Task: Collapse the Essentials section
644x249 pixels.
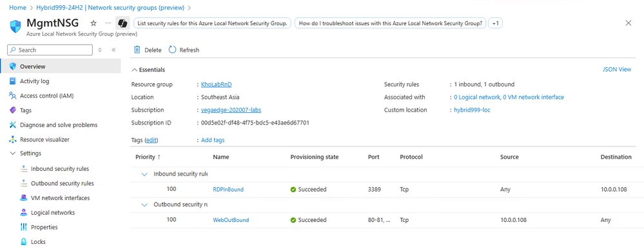Action: point(133,70)
